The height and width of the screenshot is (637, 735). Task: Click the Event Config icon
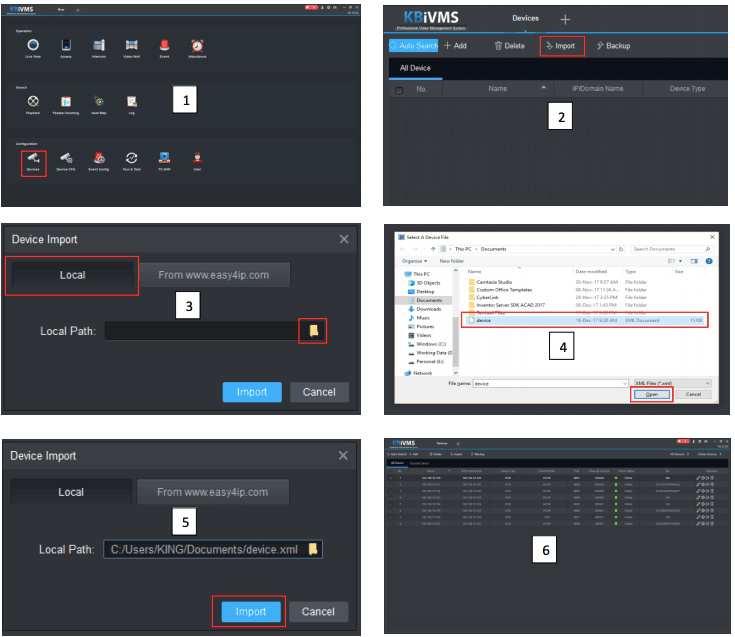[x=98, y=158]
